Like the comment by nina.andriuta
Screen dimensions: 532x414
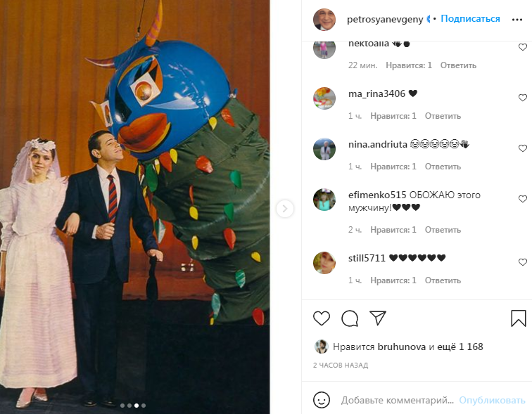click(523, 149)
